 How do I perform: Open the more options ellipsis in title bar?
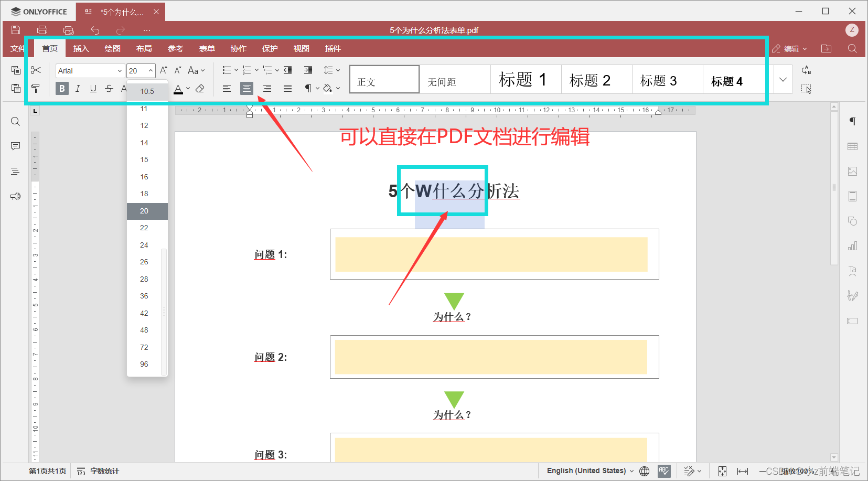pos(147,30)
